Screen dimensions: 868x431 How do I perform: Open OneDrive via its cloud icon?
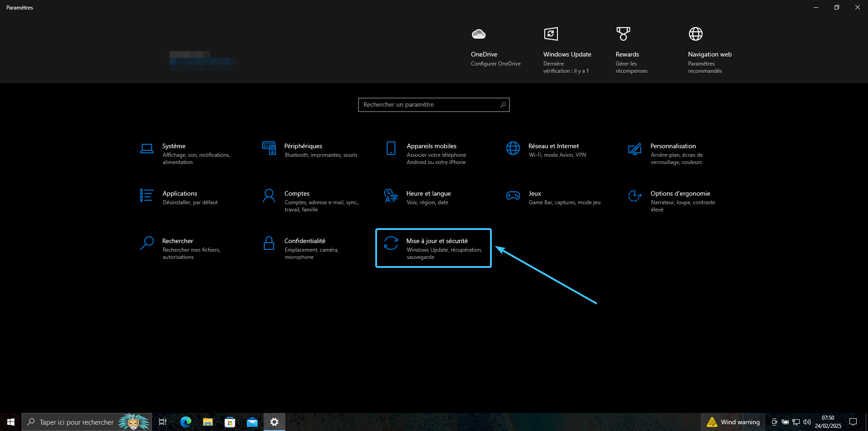point(479,34)
